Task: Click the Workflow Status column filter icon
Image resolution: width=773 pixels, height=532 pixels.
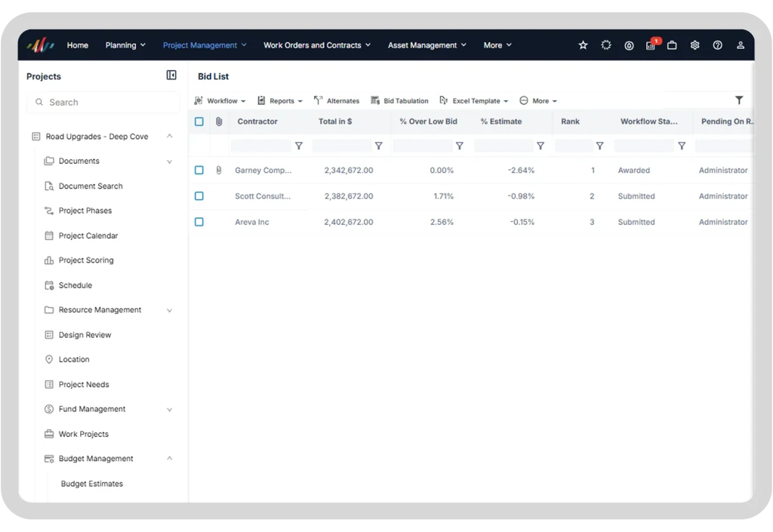Action: point(682,146)
